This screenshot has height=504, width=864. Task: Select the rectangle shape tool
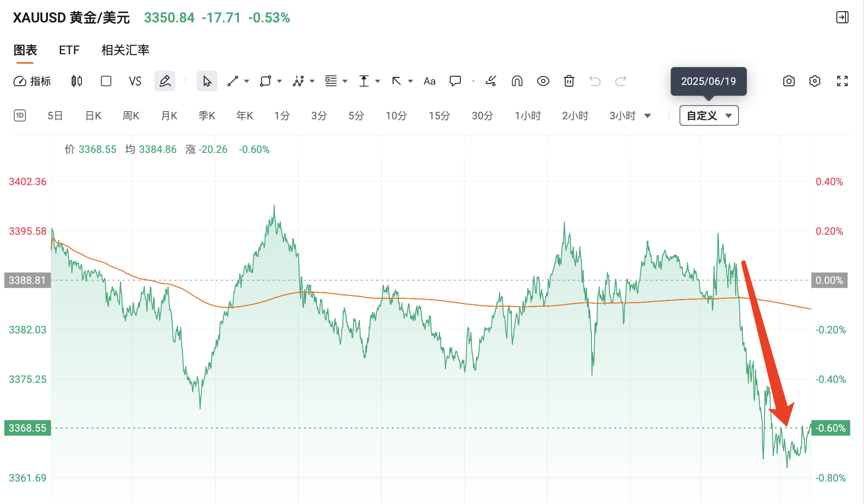[x=266, y=81]
